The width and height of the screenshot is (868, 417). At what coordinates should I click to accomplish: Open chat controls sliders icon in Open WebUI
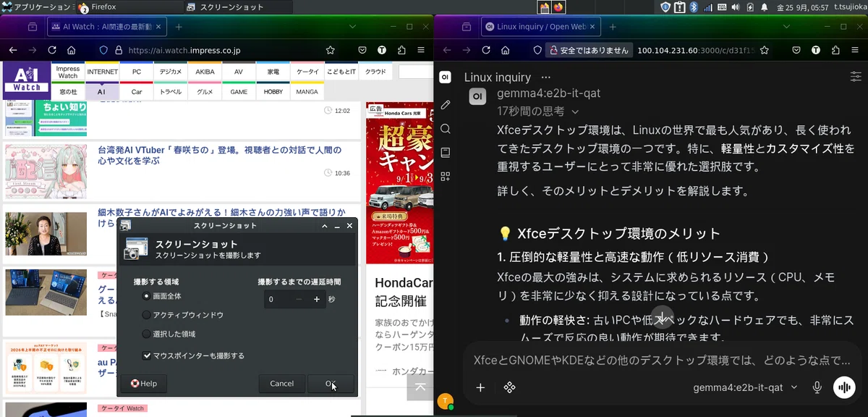(856, 77)
